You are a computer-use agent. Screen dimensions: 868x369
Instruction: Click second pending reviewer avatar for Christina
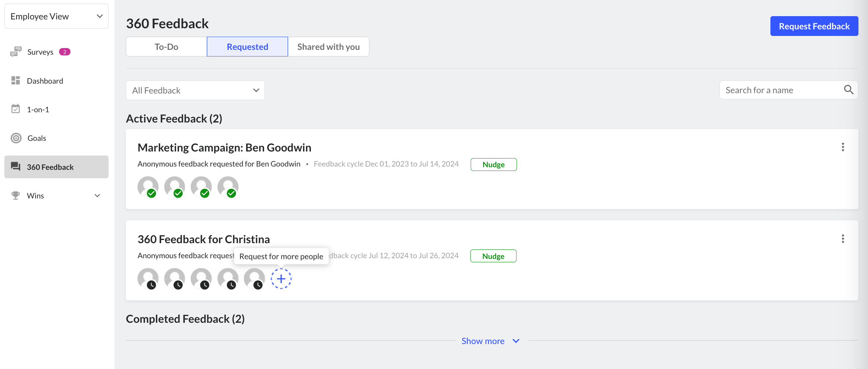tap(175, 279)
